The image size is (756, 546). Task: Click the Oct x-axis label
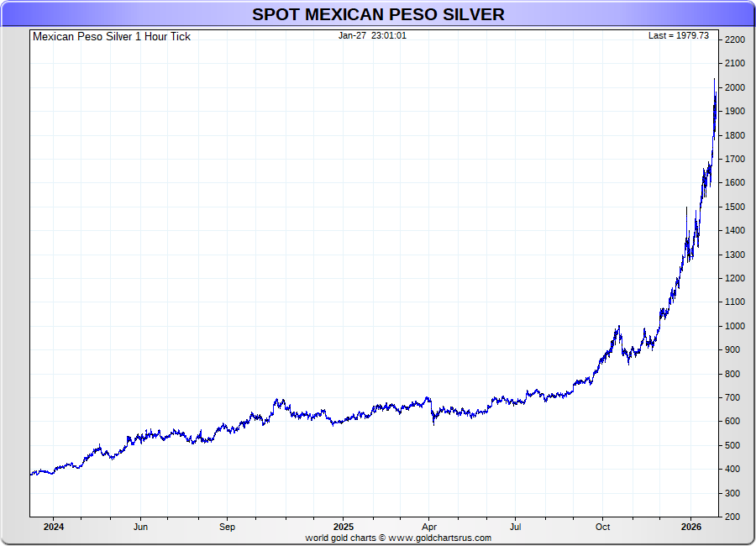tap(602, 527)
